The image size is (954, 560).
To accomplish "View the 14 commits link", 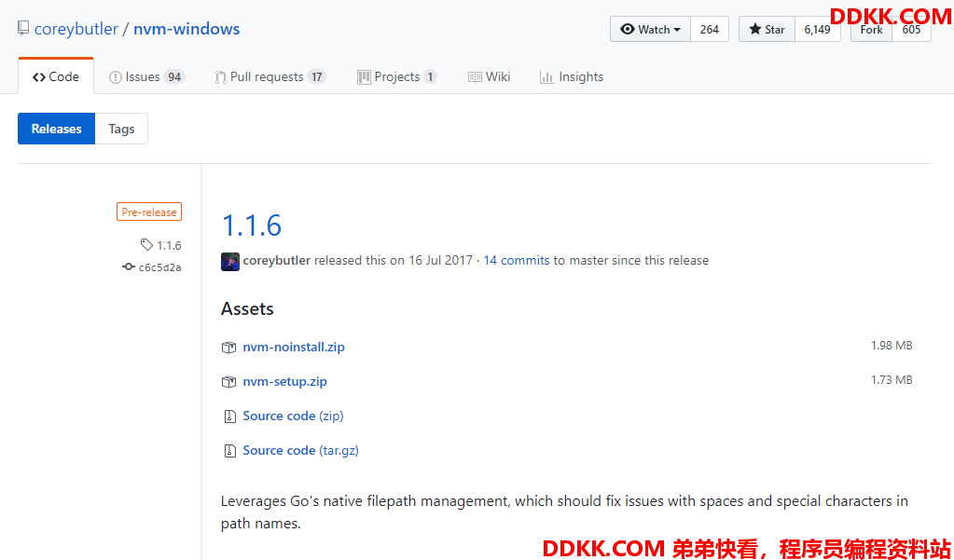I will (x=517, y=260).
